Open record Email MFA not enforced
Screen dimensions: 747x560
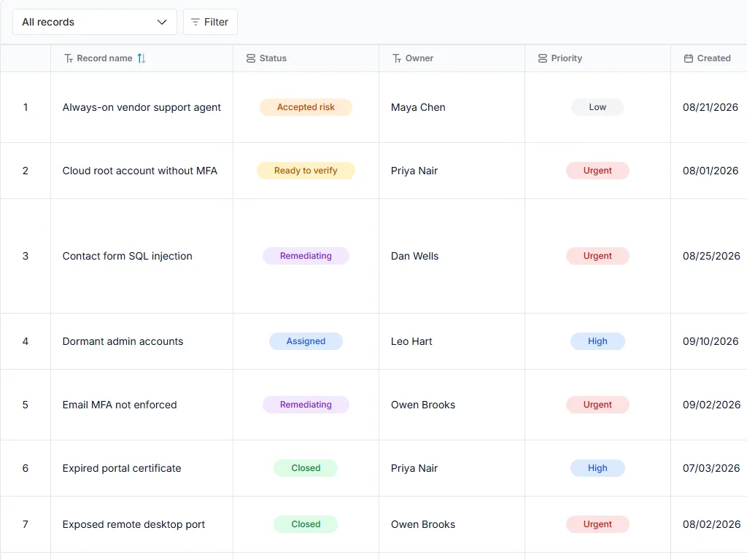coord(120,404)
